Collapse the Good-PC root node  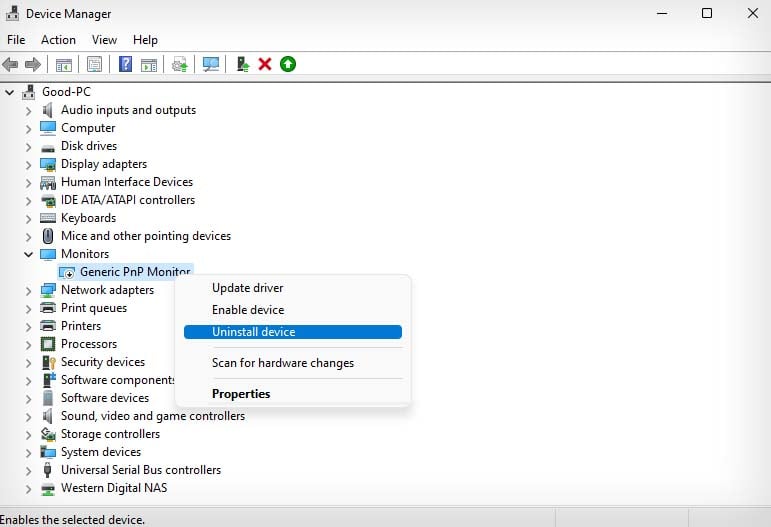point(10,92)
